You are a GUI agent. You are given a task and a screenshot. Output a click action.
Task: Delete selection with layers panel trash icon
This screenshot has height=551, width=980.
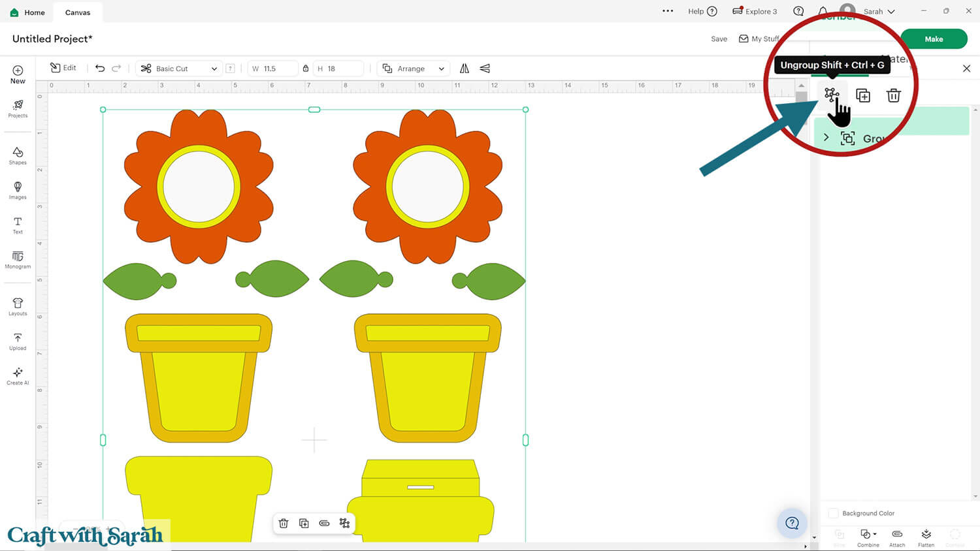tap(893, 95)
